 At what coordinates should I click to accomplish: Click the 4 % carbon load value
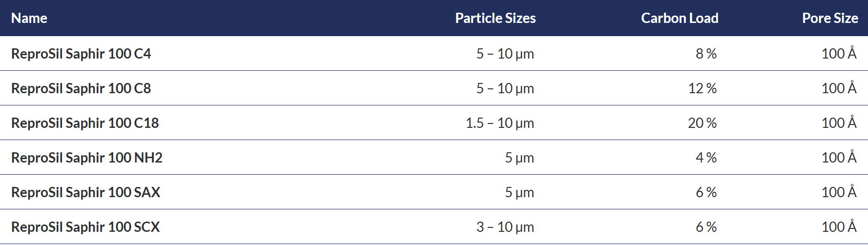tap(706, 158)
